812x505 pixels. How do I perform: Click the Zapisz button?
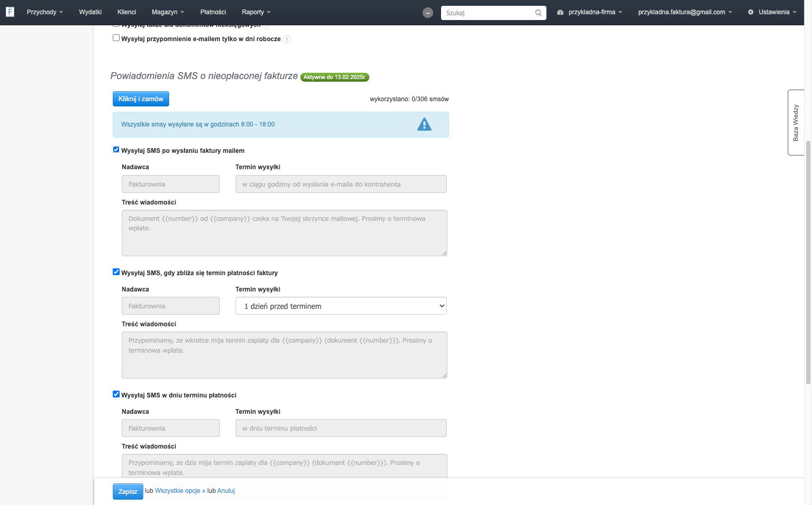pyautogui.click(x=128, y=491)
